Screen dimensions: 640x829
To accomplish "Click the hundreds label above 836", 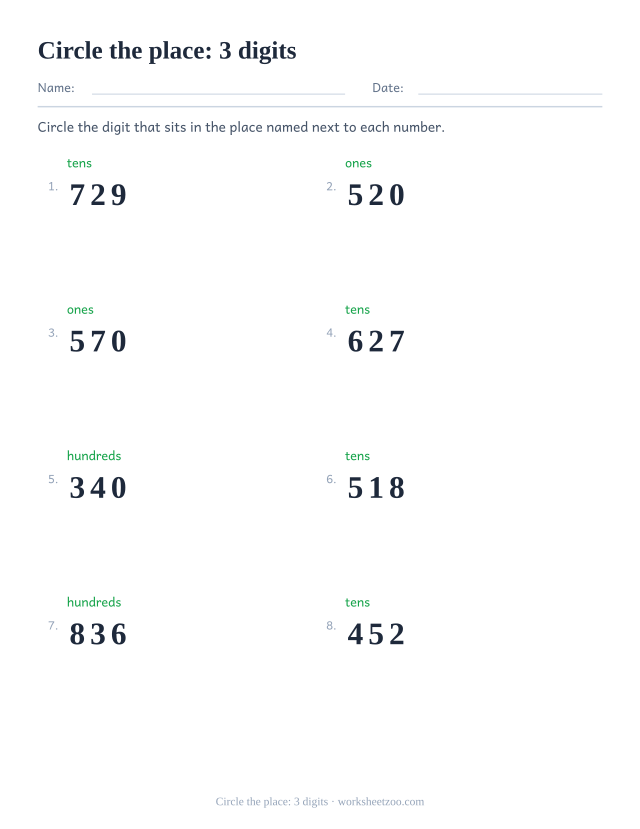I will 94,602.
